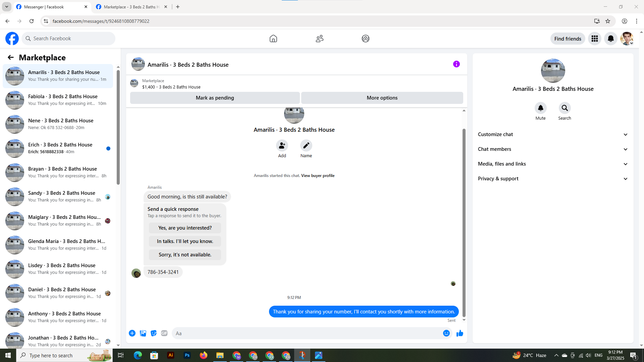644x362 pixels.
Task: Select the Messenger | Facebook tab
Action: (52, 7)
